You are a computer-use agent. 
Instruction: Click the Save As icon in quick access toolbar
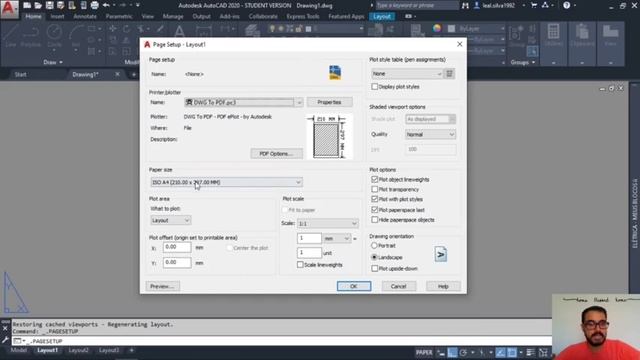[x=60, y=5]
